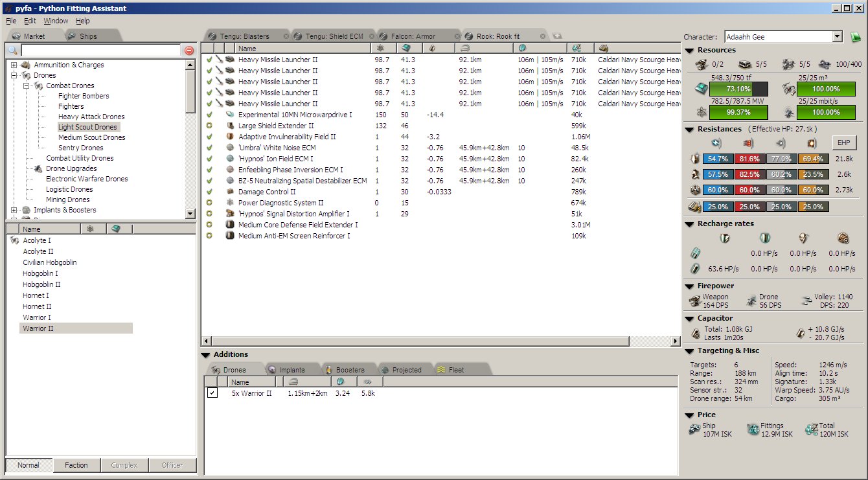Screen dimensions: 868x480
Task: Open the character skill editor green book icon
Action: 856,37
